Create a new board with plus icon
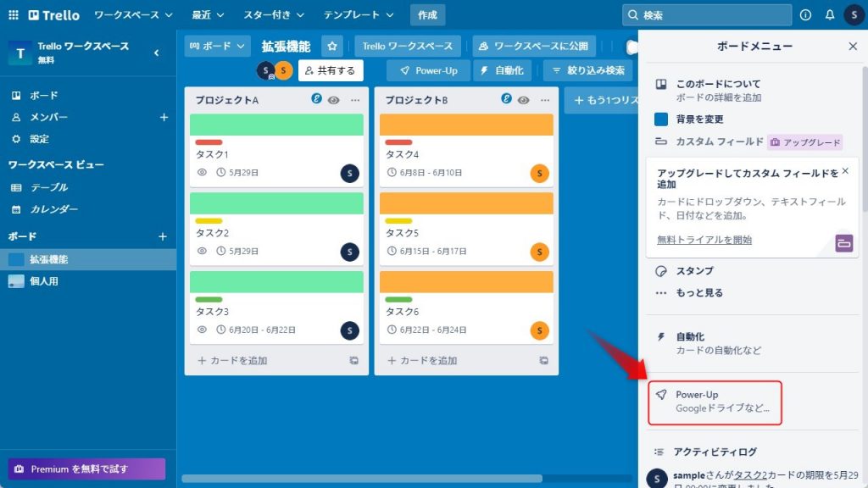The image size is (868, 488). [x=162, y=236]
